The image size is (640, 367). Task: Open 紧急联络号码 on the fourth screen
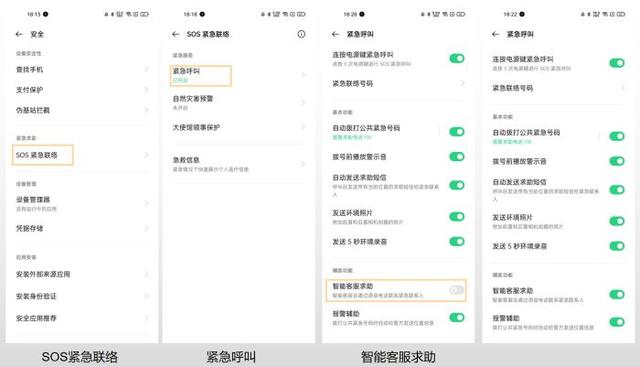[558, 88]
